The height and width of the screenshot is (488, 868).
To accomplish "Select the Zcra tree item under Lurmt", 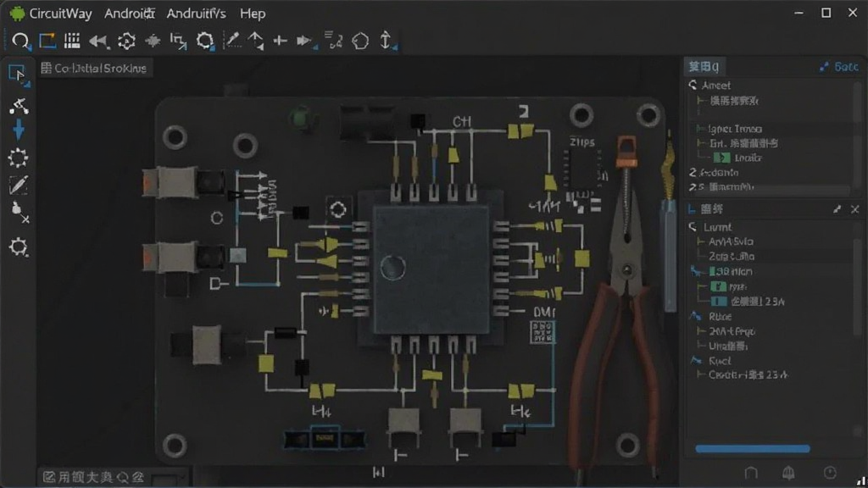I will 732,257.
